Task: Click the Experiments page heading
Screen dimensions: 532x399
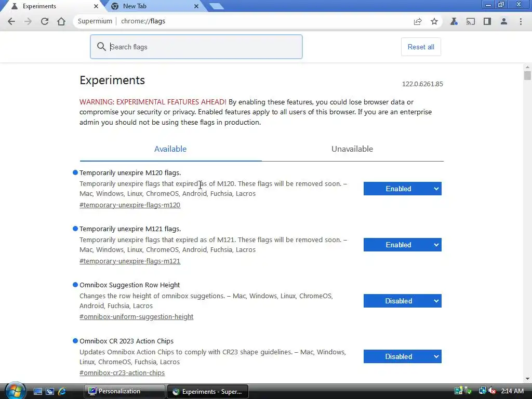Action: click(112, 81)
